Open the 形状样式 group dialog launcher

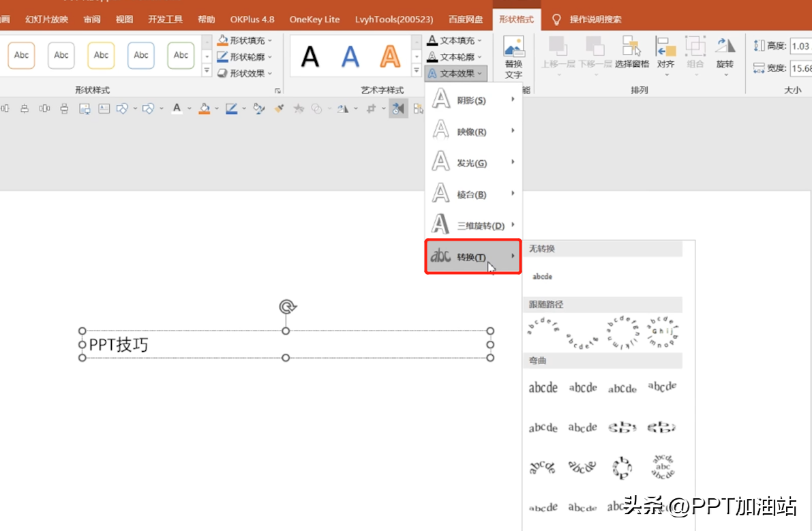(x=277, y=91)
